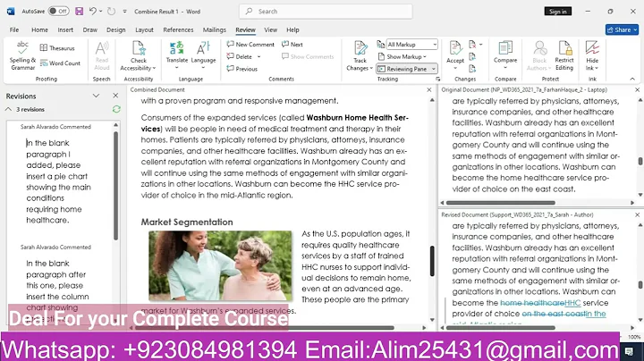Close the Revisions pane
This screenshot has width=644, height=361.
coord(115,96)
